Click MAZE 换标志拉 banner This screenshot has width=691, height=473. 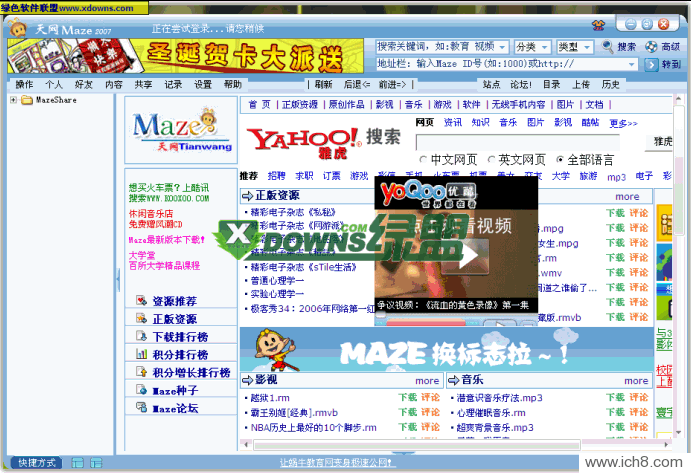coord(446,349)
